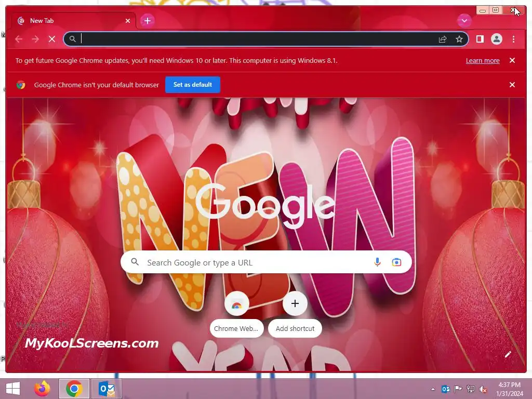Click Set as default button
532x399 pixels.
coord(193,85)
